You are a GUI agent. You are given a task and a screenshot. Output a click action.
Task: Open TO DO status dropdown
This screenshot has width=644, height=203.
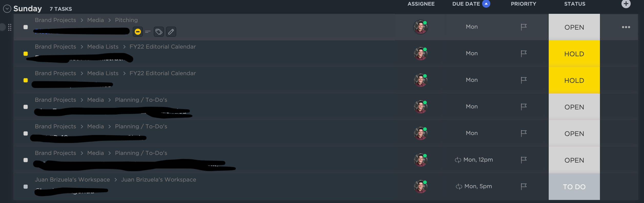574,187
